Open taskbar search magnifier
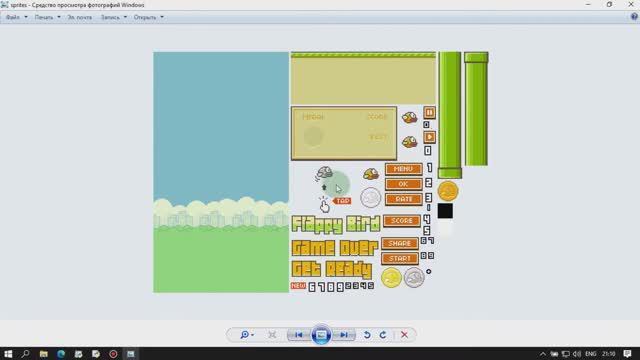Viewport: 640px width, 360px height. tap(25, 353)
